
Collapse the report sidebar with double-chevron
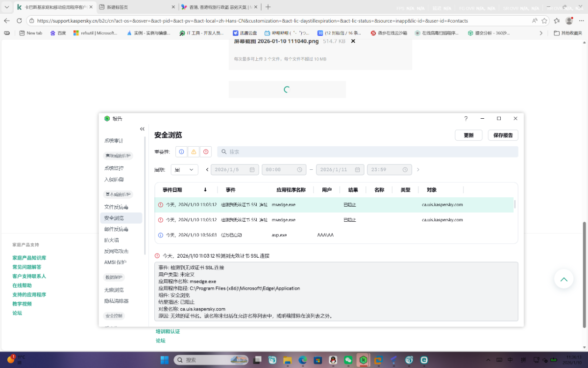coord(142,129)
